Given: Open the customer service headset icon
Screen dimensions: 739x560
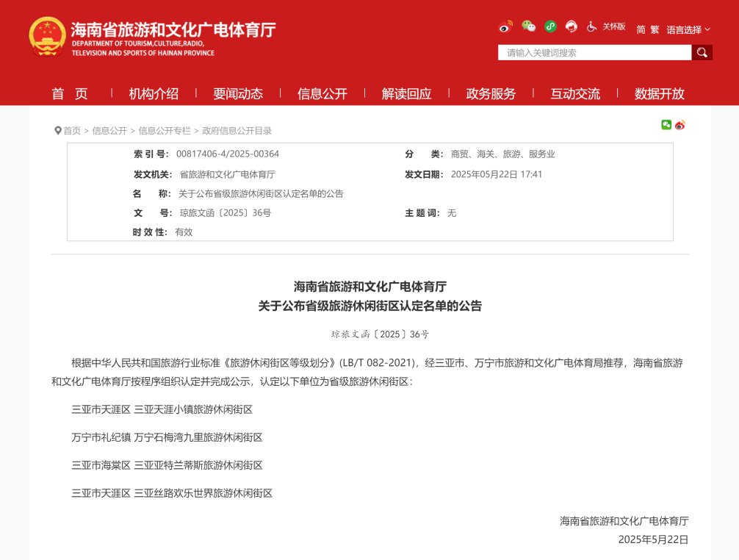Looking at the screenshot, I should point(572,26).
